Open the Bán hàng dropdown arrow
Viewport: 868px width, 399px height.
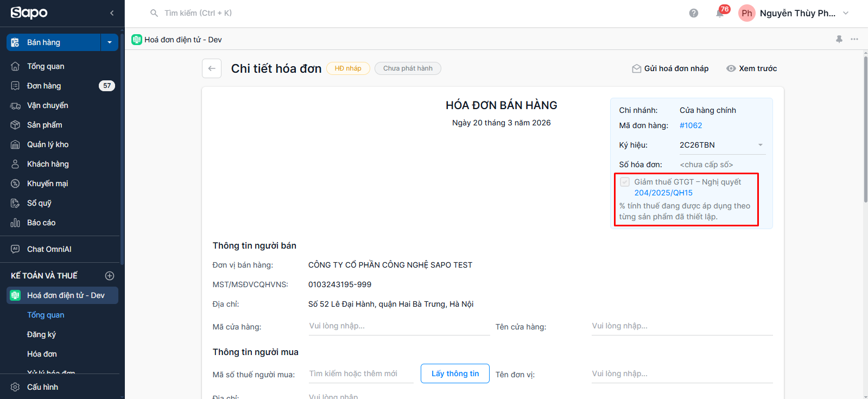click(110, 42)
